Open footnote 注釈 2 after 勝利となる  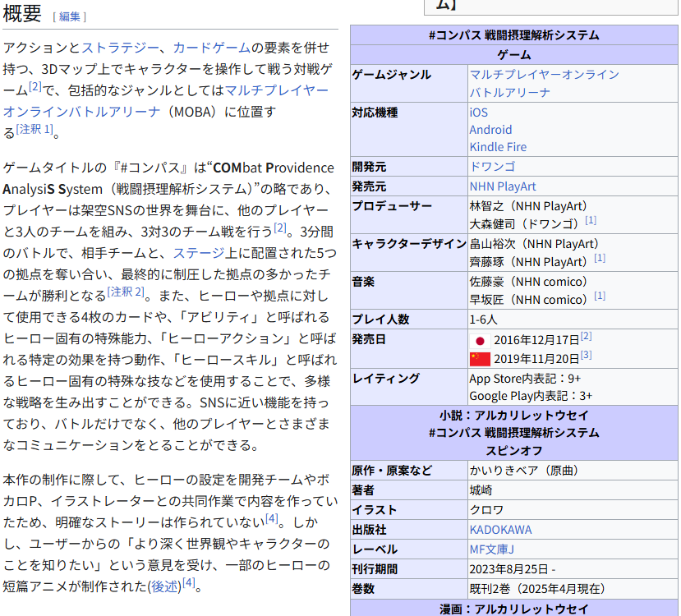coord(126,292)
